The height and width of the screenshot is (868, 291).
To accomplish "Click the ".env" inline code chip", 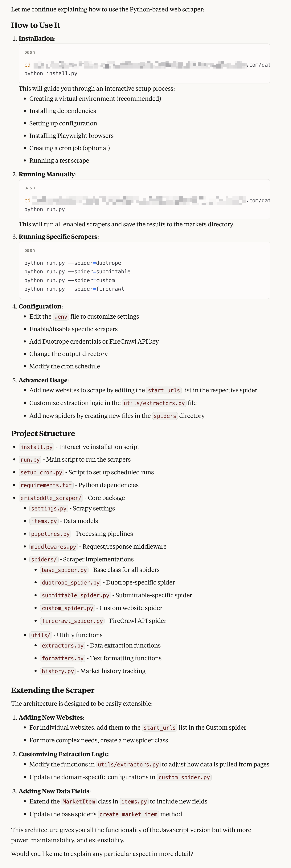I will point(61,317).
